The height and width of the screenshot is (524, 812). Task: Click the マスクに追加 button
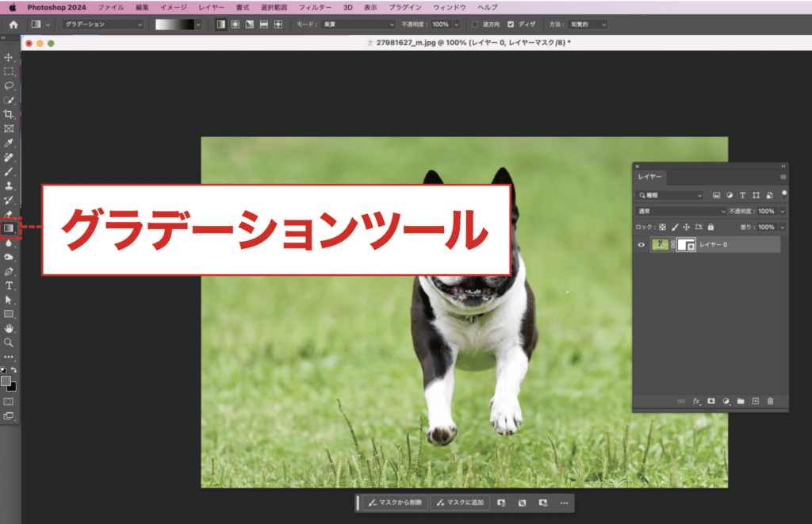tap(459, 503)
